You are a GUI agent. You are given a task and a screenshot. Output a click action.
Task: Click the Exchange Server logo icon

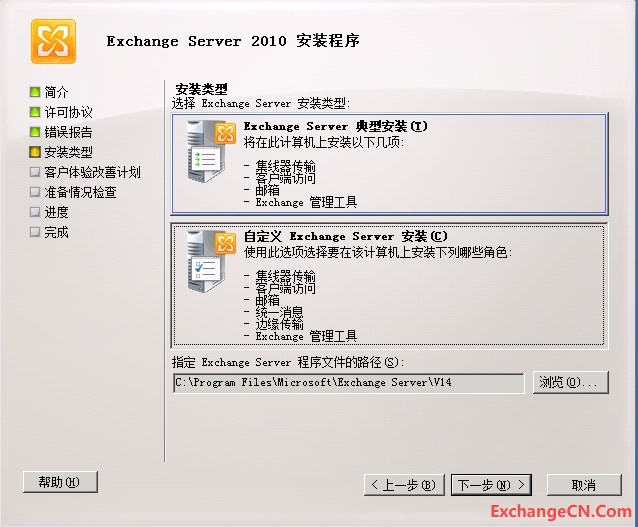click(x=53, y=42)
